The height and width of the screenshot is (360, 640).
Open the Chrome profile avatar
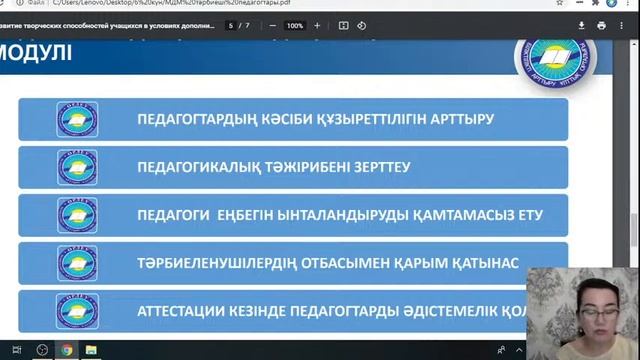click(611, 3)
